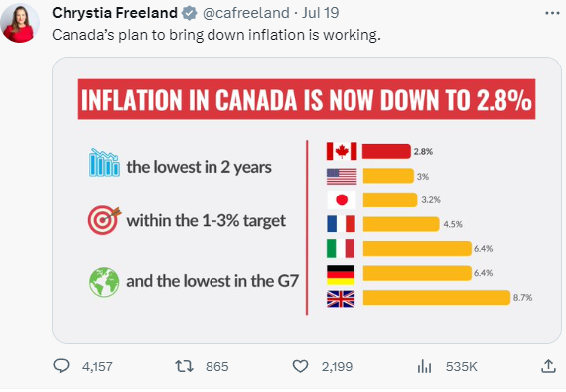Screen dimensions: 566x392
Task: Click the verified badge beside Chrystia Freeland
Action: (x=189, y=13)
